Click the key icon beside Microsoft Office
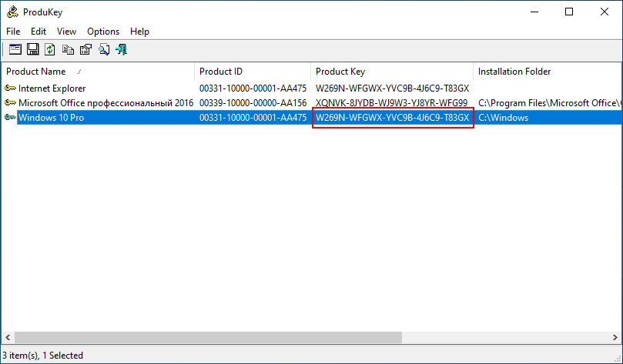 10,103
